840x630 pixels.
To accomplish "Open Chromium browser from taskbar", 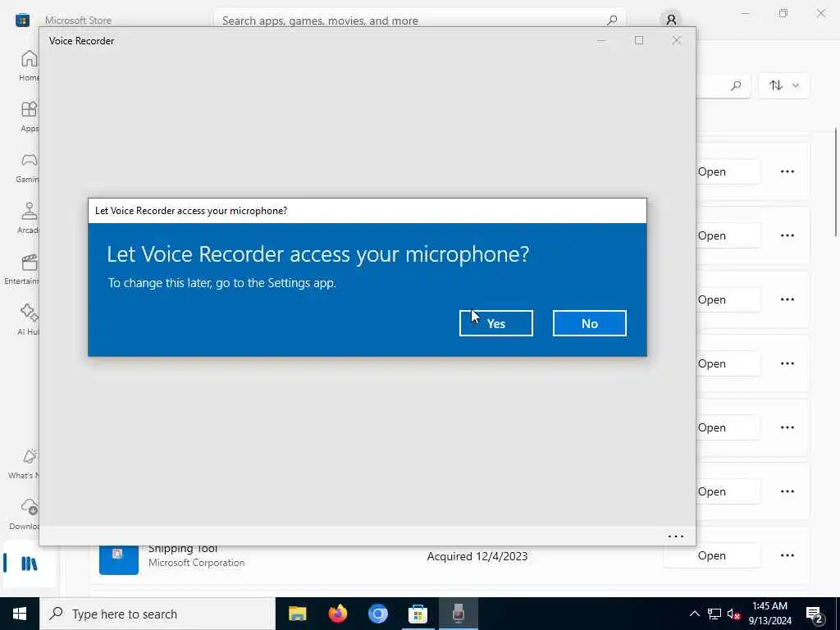I will pos(377,614).
